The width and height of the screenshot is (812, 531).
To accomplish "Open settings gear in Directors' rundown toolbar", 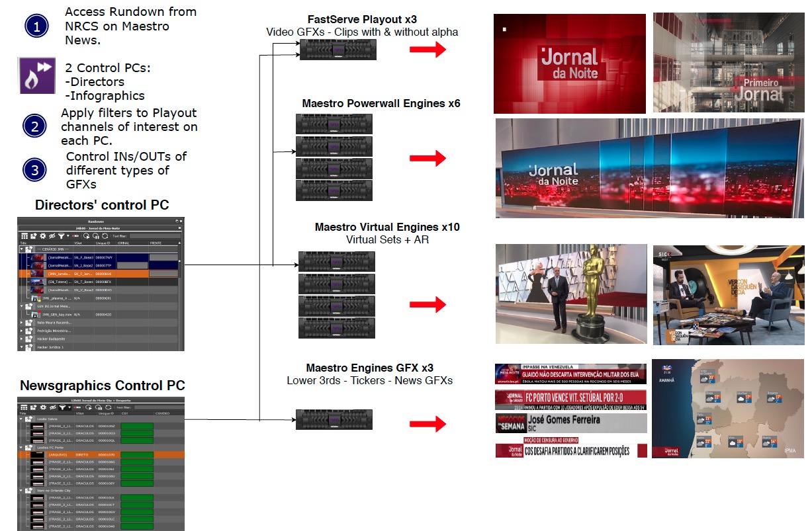I will click(43, 236).
